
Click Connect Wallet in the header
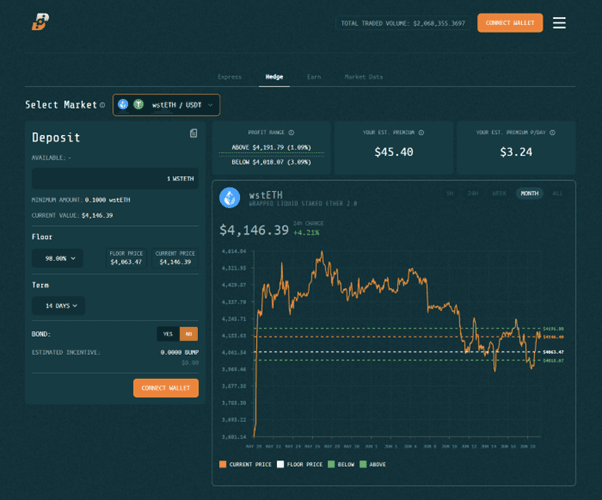(510, 23)
